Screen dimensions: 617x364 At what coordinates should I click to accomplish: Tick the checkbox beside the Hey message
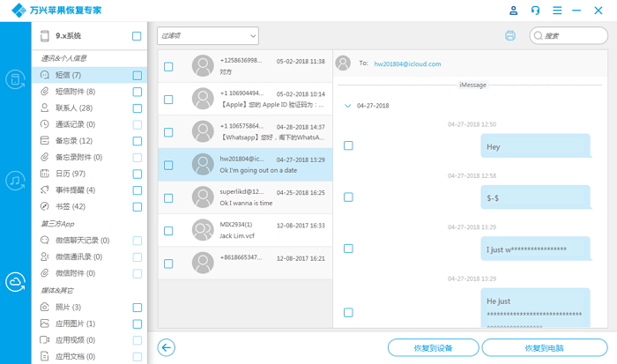tap(348, 145)
